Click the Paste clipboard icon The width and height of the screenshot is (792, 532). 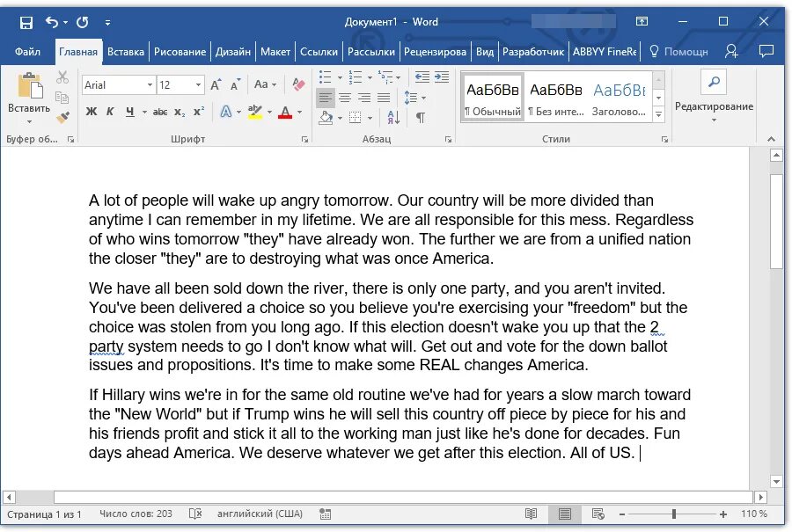[x=30, y=84]
